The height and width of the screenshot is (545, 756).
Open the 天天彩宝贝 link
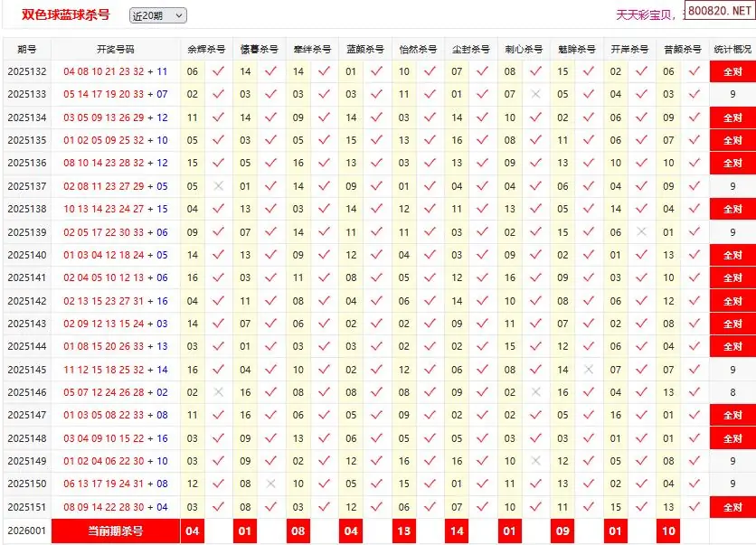643,15
